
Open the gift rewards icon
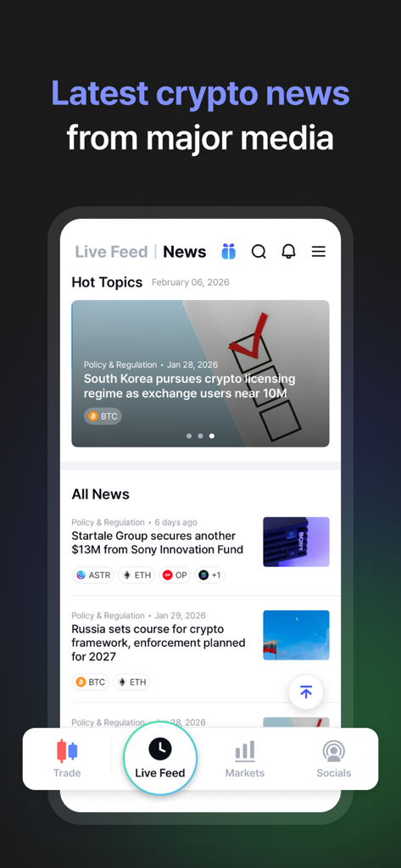point(228,251)
